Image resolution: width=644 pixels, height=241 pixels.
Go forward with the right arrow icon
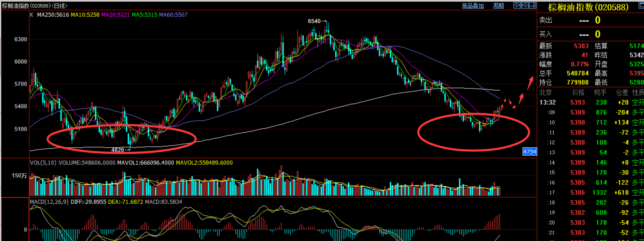coord(525,5)
